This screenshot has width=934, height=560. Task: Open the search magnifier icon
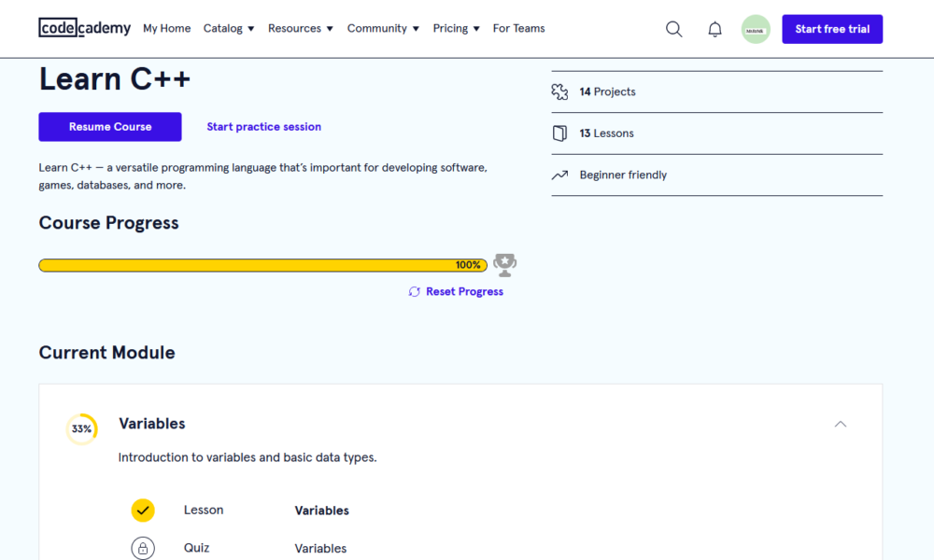pos(673,29)
